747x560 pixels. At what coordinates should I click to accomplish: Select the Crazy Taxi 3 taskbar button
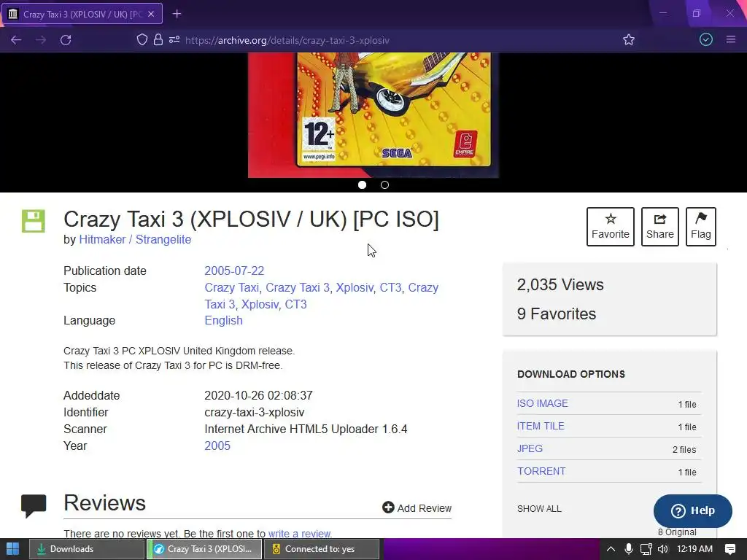(204, 549)
